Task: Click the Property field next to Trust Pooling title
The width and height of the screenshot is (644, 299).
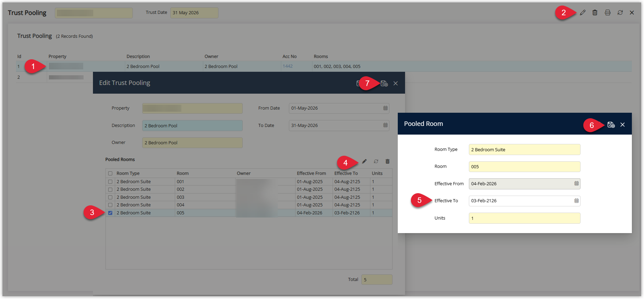Action: (x=94, y=13)
